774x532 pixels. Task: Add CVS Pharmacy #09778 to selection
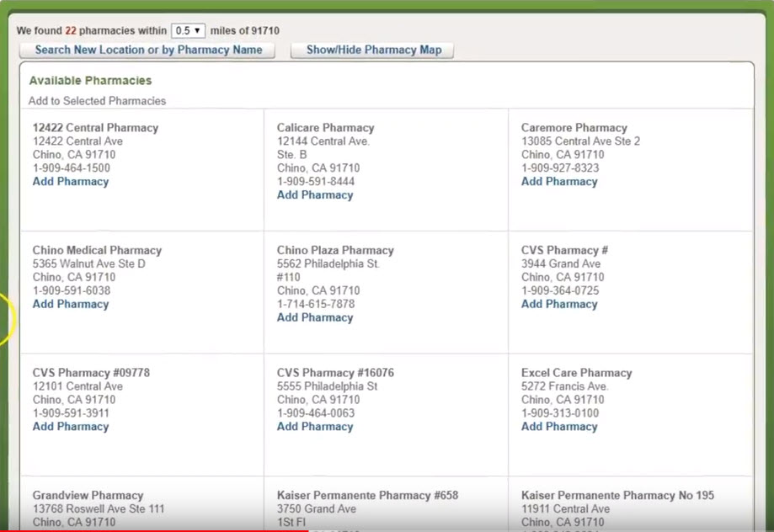coord(71,427)
